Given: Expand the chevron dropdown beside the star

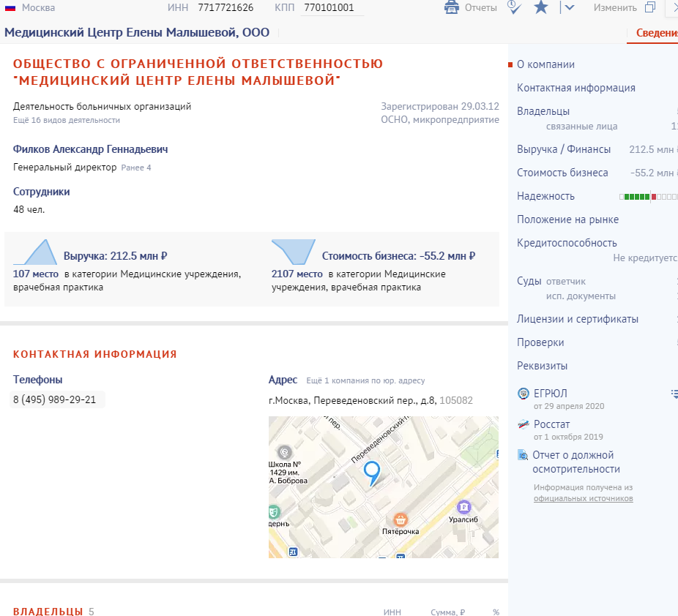Looking at the screenshot, I should (570, 7).
